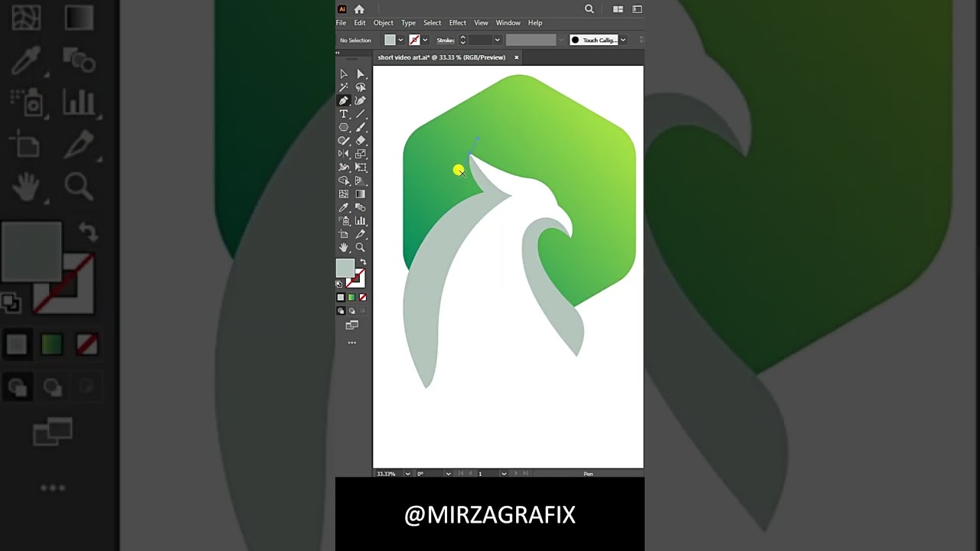Switch to Color fill mode

(341, 298)
